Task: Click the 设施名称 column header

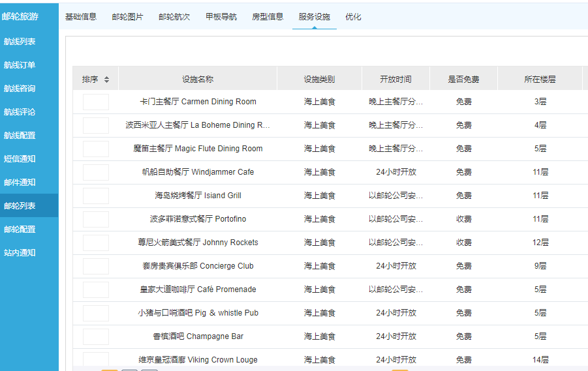Action: point(198,80)
